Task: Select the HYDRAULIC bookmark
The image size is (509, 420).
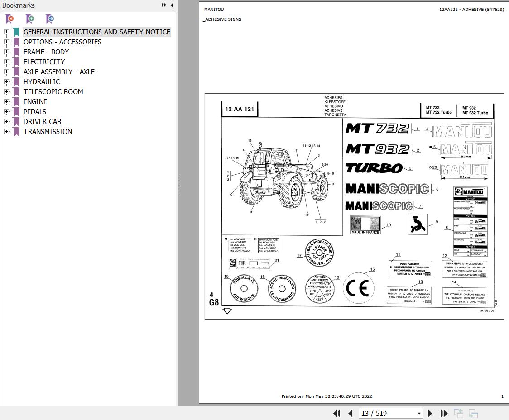Action: (x=42, y=82)
